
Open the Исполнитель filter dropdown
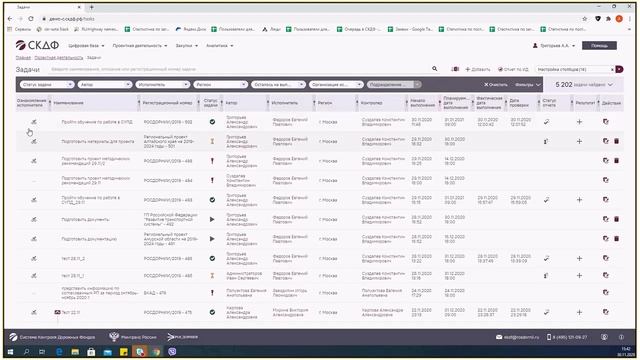163,84
